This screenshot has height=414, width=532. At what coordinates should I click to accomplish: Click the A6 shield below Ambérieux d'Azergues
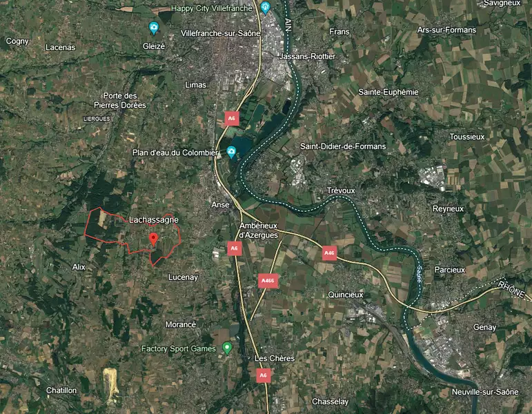[234, 248]
